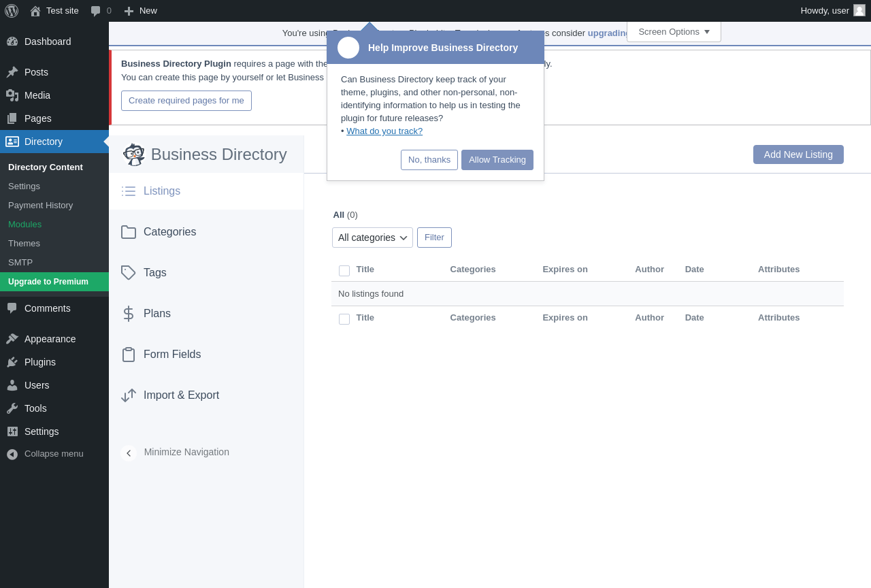Screen dimensions: 871x588
Task: Click the Allow Tracking button
Action: (497, 160)
